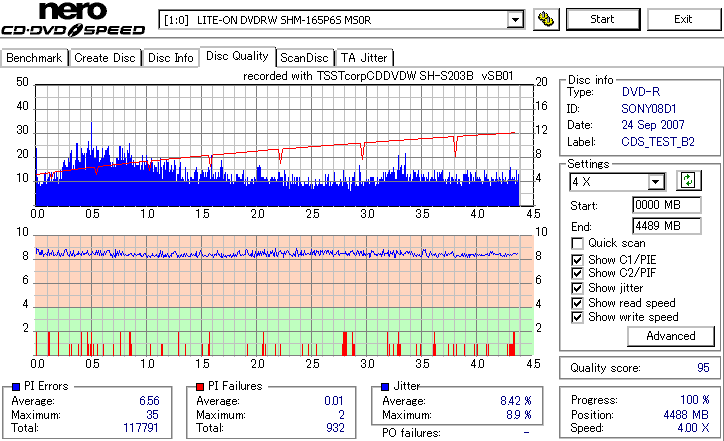The width and height of the screenshot is (724, 441).
Task: Click Jitter average 8.42 %
Action: 516,401
